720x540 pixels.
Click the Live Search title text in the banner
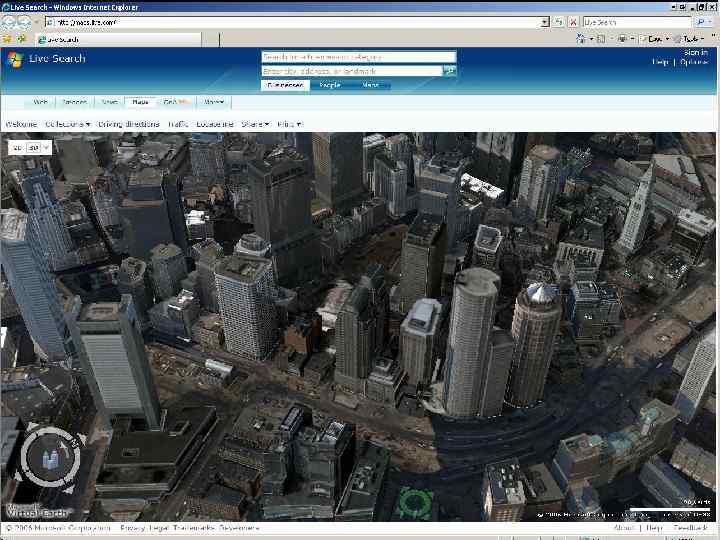click(x=57, y=59)
